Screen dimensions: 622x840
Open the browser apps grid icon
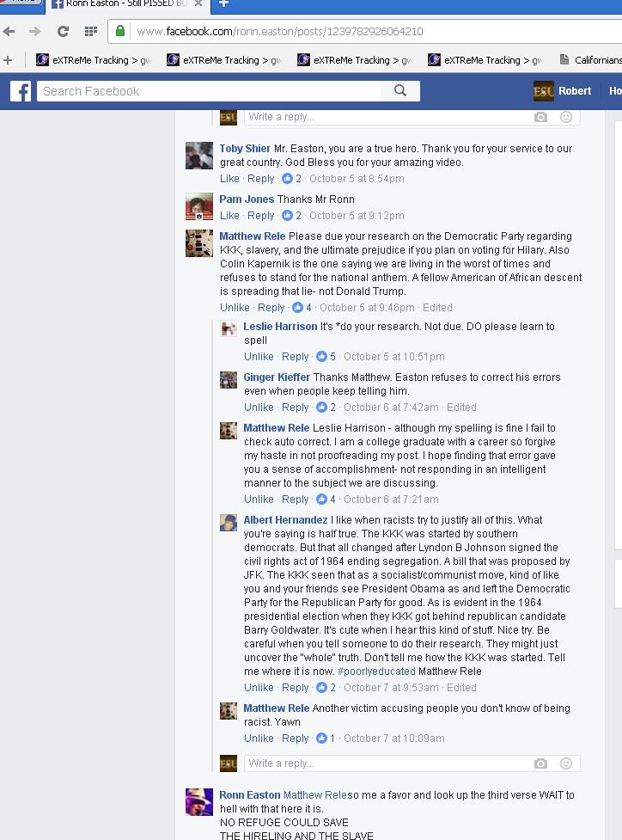(x=91, y=32)
